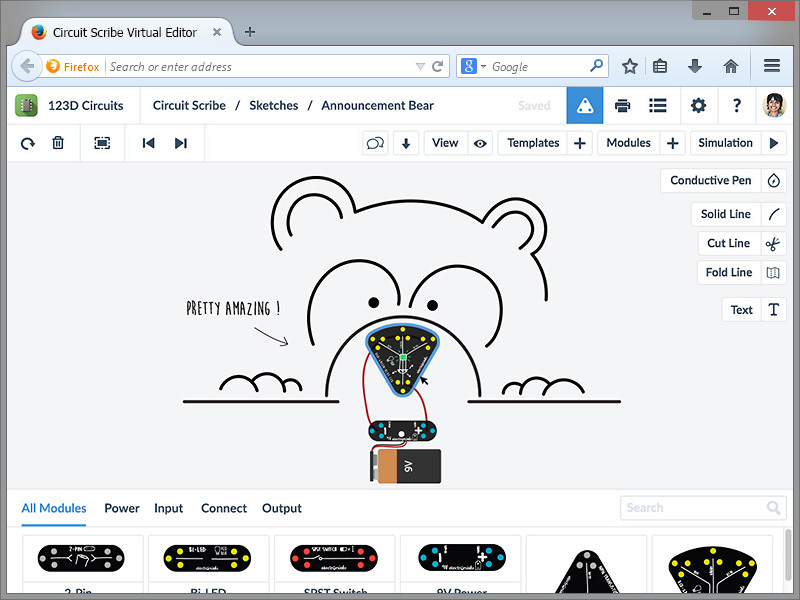Focus the Firefox address bar
The height and width of the screenshot is (600, 800).
tap(259, 66)
